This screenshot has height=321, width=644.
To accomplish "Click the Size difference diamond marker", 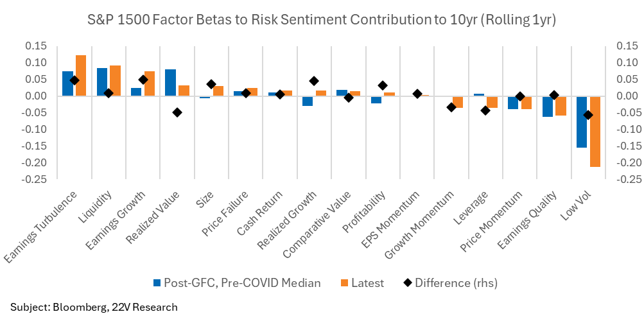I will point(211,84).
